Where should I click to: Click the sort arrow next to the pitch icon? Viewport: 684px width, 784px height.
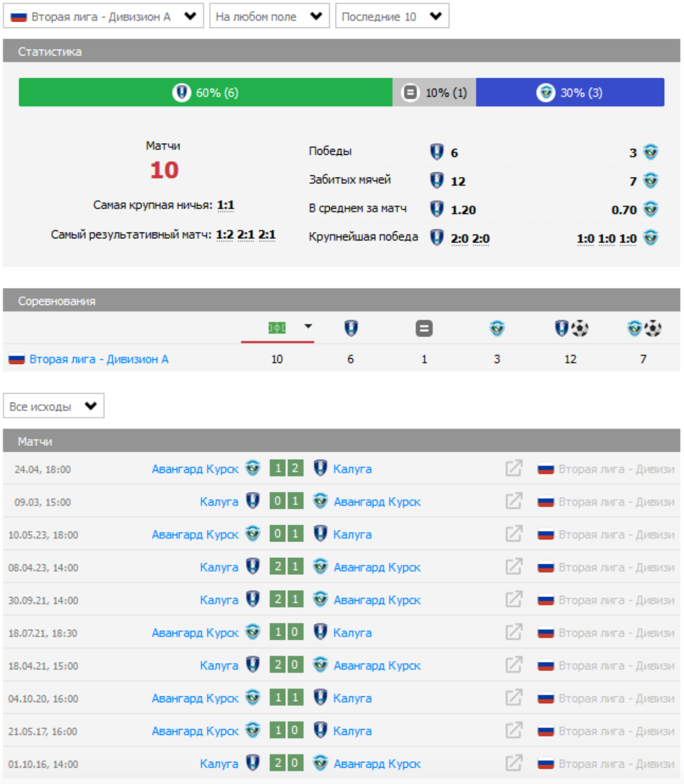click(x=308, y=327)
